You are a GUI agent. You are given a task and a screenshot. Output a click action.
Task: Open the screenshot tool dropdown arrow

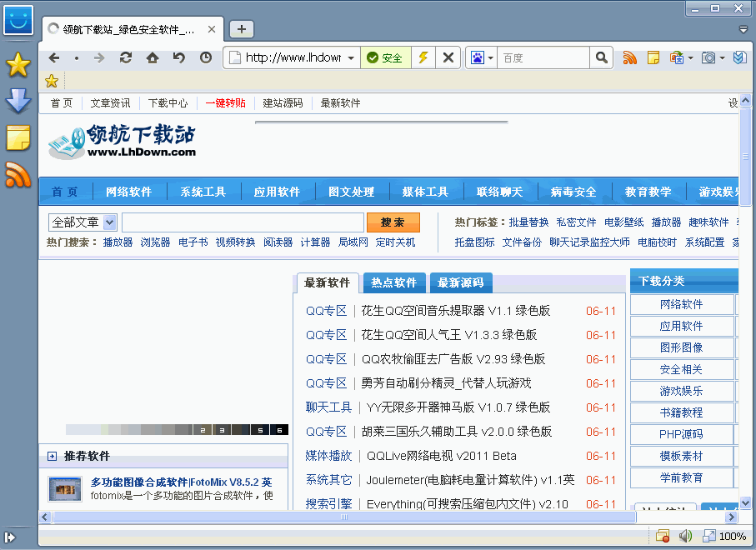pyautogui.click(x=723, y=57)
